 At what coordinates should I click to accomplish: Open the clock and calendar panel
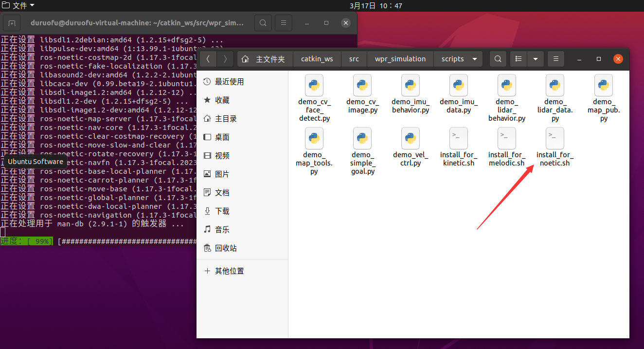click(376, 5)
